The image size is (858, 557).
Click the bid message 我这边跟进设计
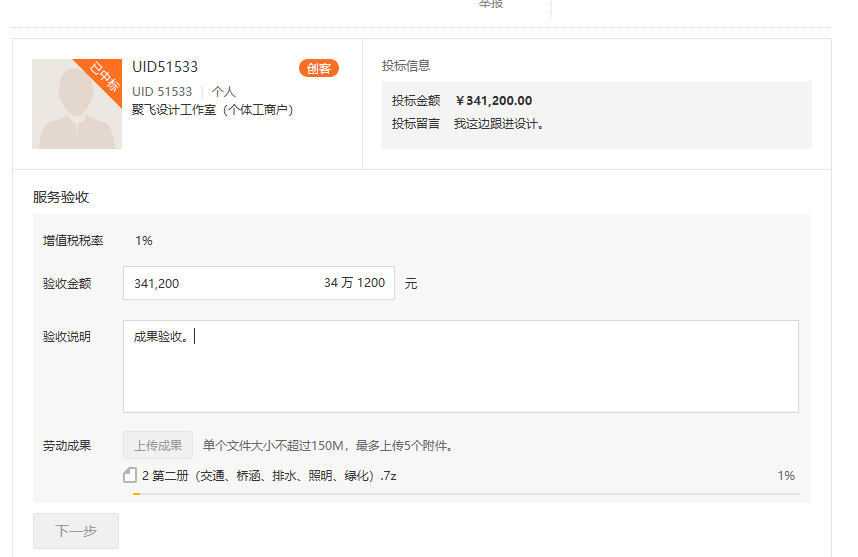click(499, 124)
